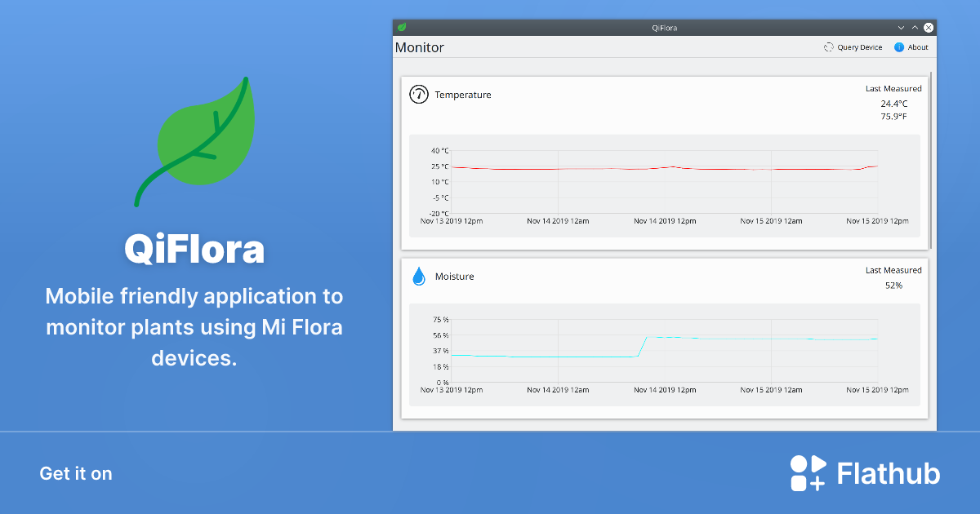
Task: Maximize the window using up chevron
Action: click(x=915, y=28)
